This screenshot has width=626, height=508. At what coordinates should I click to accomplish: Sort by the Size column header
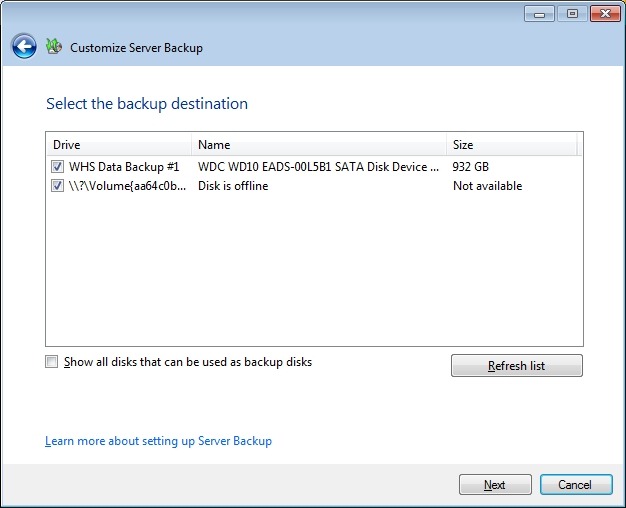tap(510, 145)
